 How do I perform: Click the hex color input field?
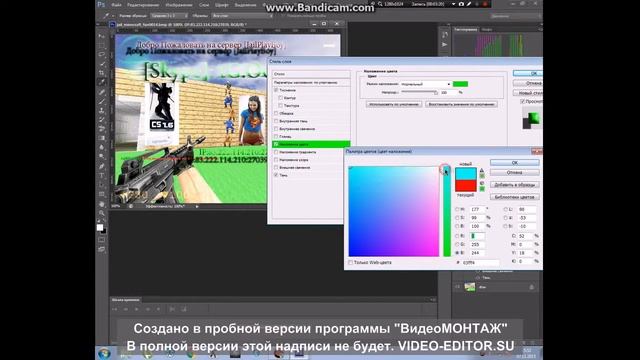pyautogui.click(x=480, y=263)
